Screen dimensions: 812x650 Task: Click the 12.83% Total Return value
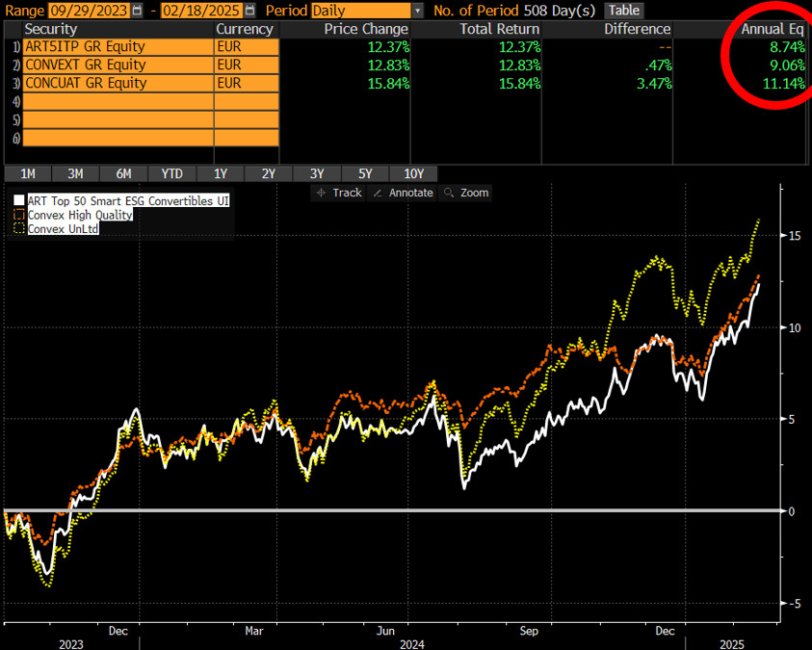click(x=519, y=65)
